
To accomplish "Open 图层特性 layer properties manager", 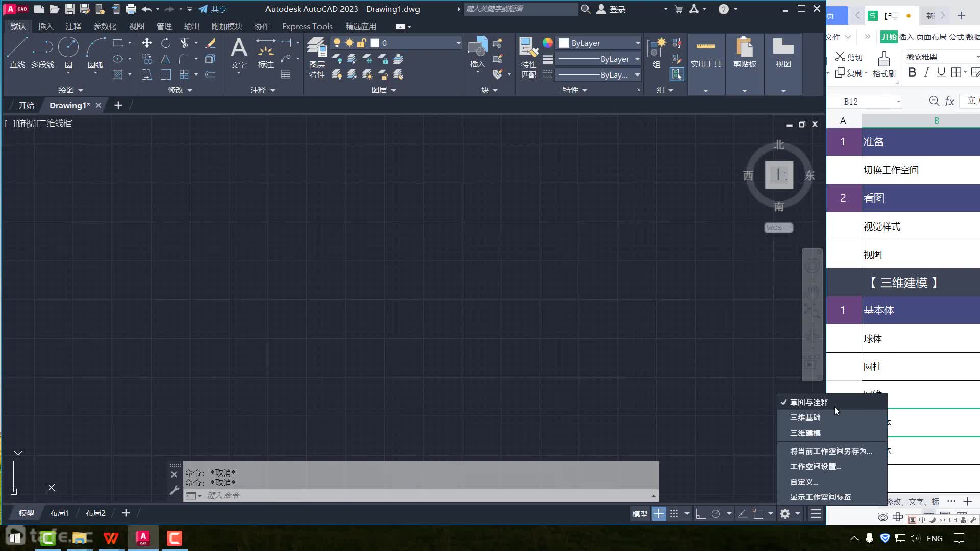I will tap(317, 57).
